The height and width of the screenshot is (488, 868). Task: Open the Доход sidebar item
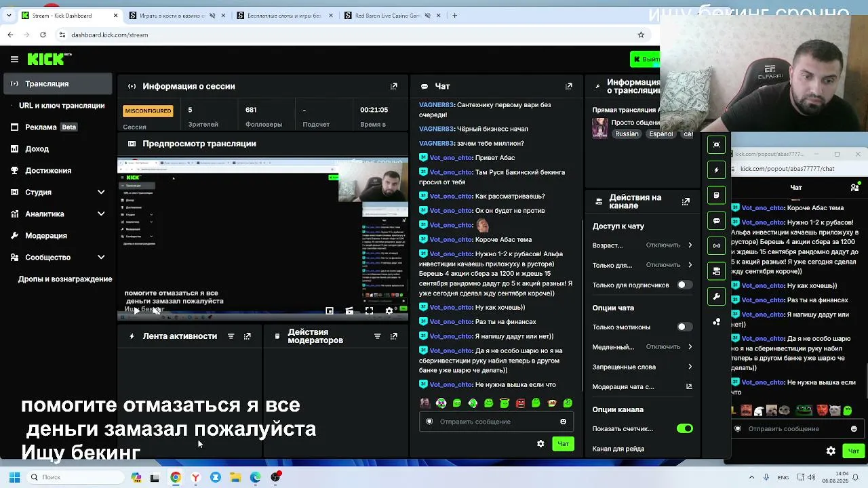tap(58, 148)
